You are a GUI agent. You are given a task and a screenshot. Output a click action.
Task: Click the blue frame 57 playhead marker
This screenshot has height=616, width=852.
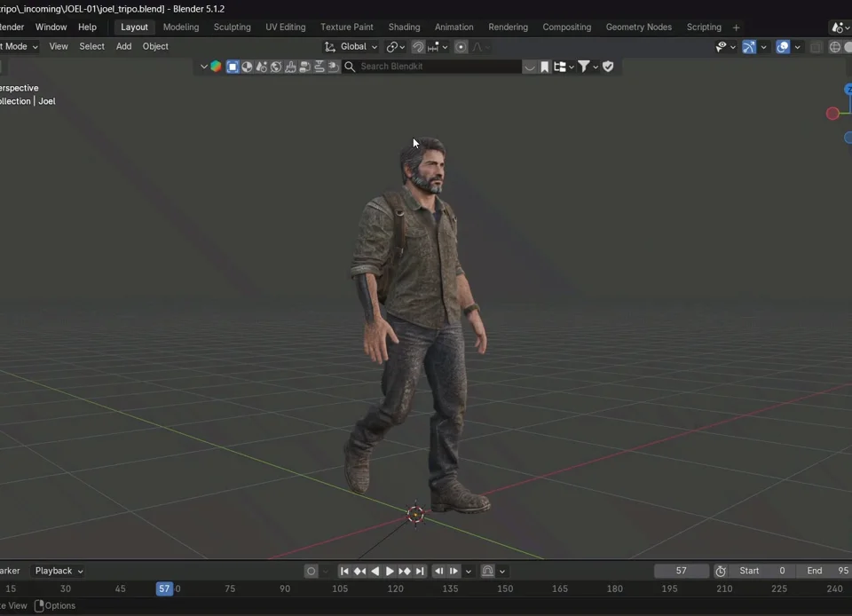(x=164, y=588)
